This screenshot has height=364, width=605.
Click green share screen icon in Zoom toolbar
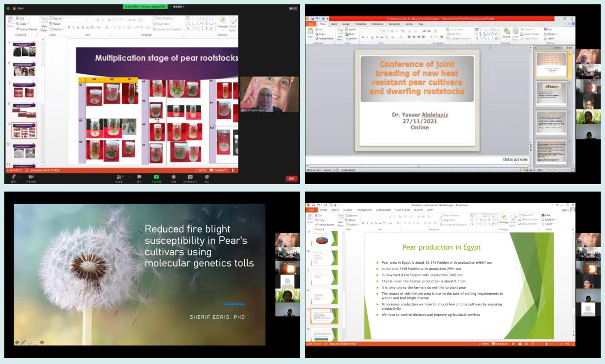click(x=156, y=177)
